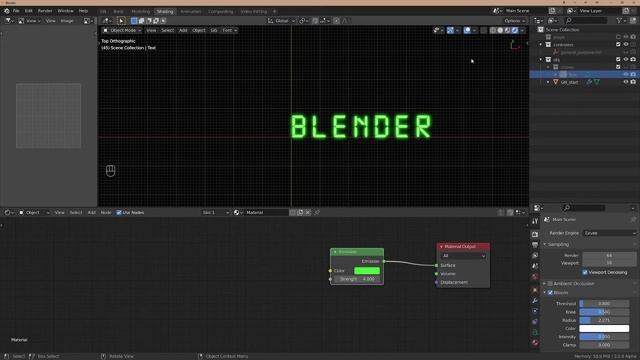The image size is (640, 360).
Task: Enable the Use Nodes checkbox
Action: (x=119, y=213)
